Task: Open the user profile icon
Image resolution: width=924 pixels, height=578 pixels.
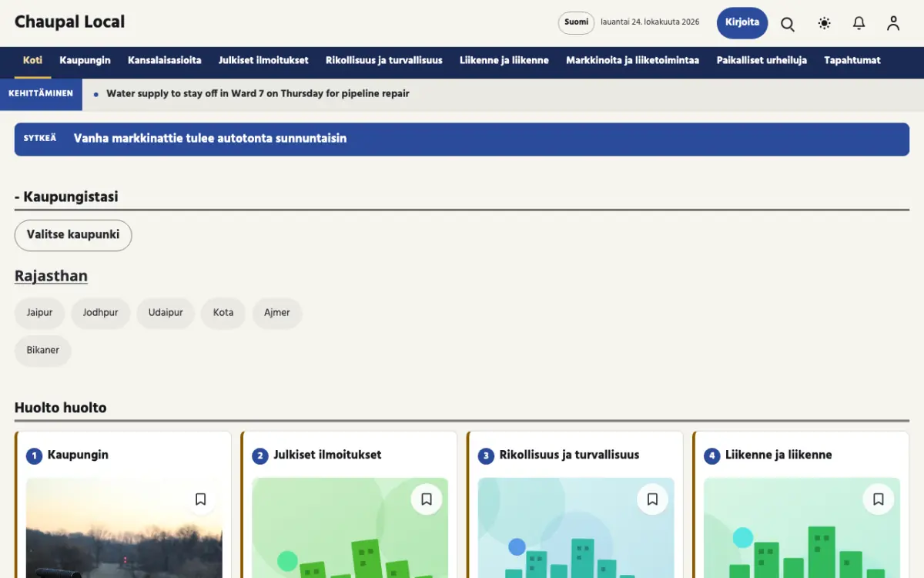Action: point(893,23)
